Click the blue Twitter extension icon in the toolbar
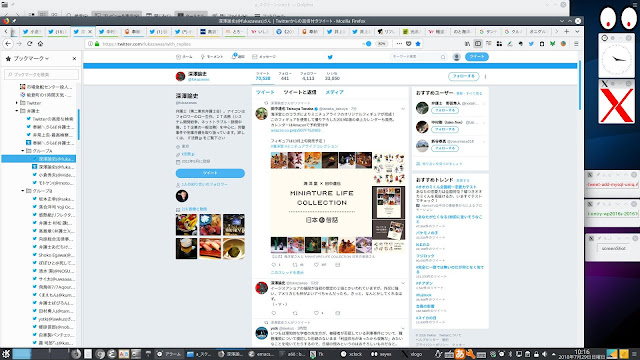The height and width of the screenshot is (360, 640). point(531,44)
